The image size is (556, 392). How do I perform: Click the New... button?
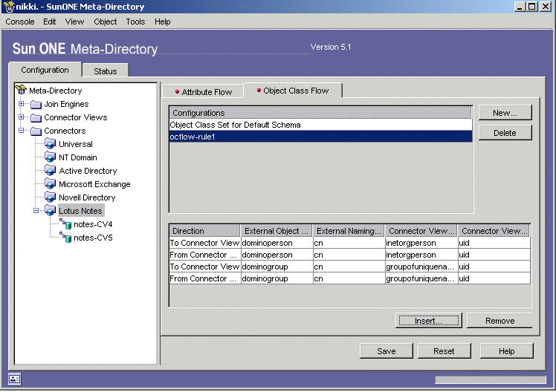click(x=505, y=113)
